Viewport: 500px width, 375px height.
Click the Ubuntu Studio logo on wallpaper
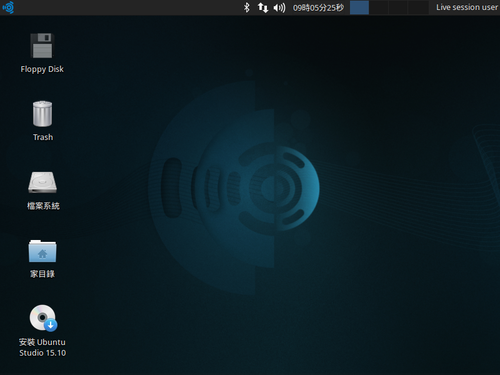234,188
